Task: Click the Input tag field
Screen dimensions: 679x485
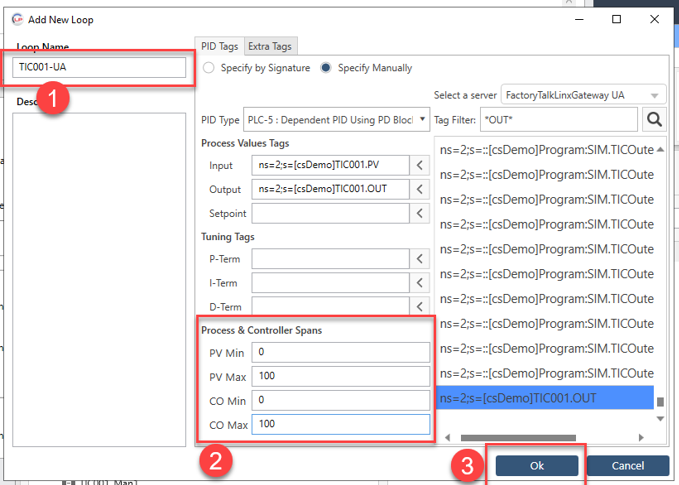Action: click(x=330, y=165)
